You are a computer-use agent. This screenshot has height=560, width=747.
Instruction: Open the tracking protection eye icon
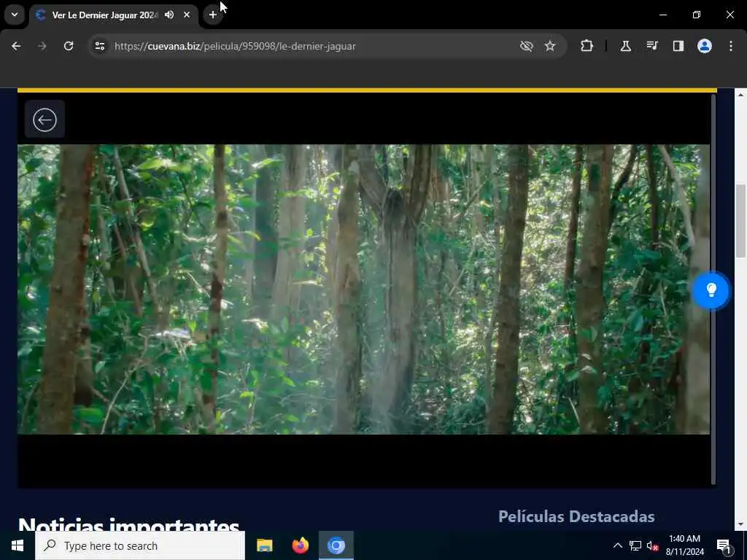(527, 46)
